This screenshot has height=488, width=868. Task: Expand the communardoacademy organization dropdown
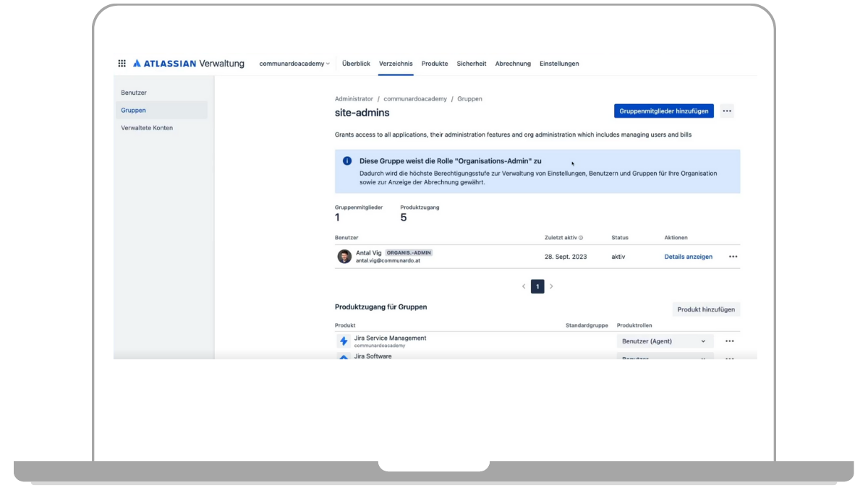(x=294, y=64)
